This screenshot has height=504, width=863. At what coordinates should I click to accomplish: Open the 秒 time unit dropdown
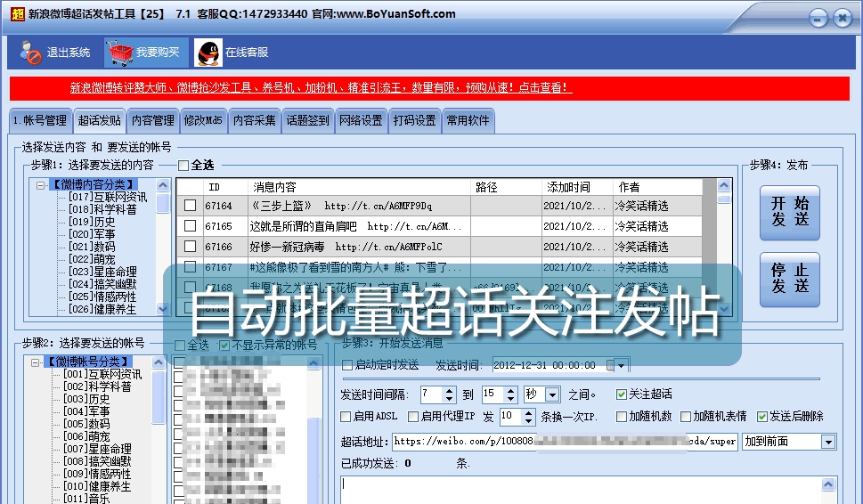552,394
